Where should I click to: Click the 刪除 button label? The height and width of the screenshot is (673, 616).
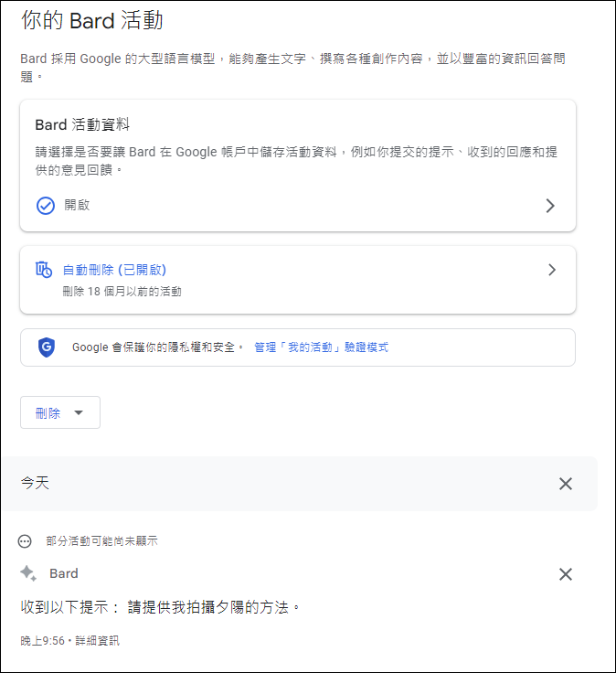(x=48, y=413)
